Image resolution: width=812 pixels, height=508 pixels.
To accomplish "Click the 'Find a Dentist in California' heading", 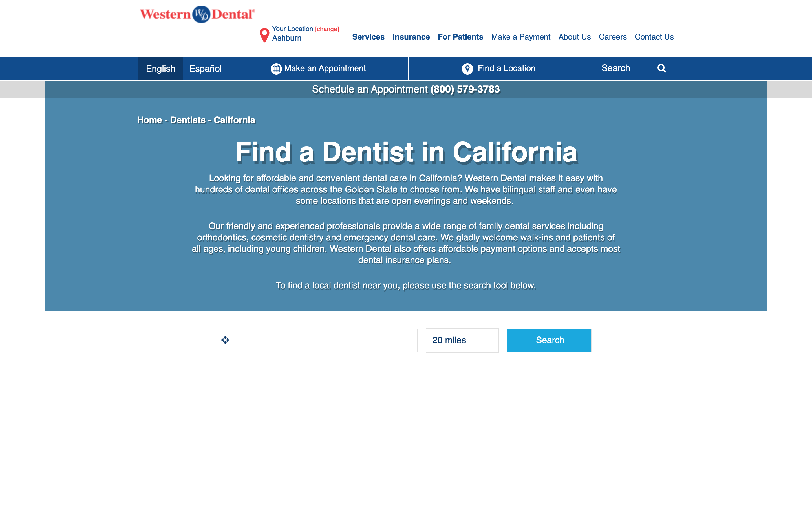I will [x=406, y=152].
